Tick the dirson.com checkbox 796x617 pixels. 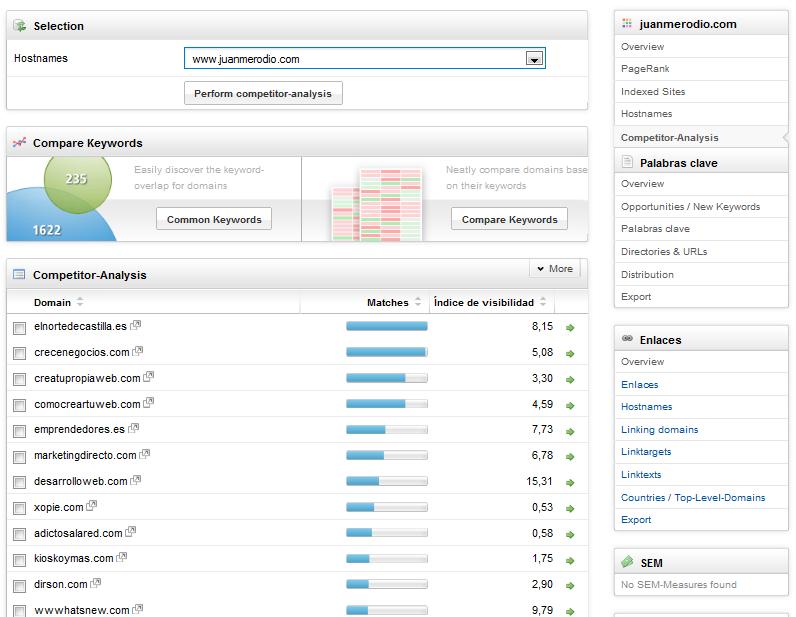tap(19, 586)
